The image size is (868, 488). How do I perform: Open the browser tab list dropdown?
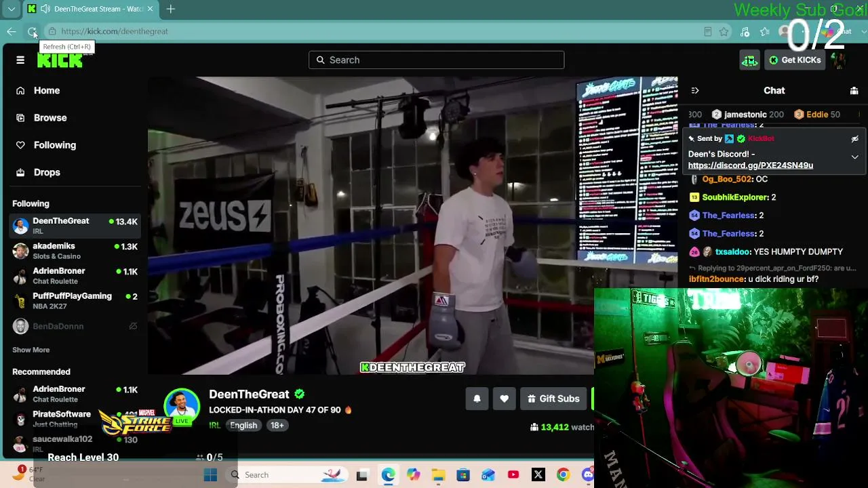[x=12, y=9]
